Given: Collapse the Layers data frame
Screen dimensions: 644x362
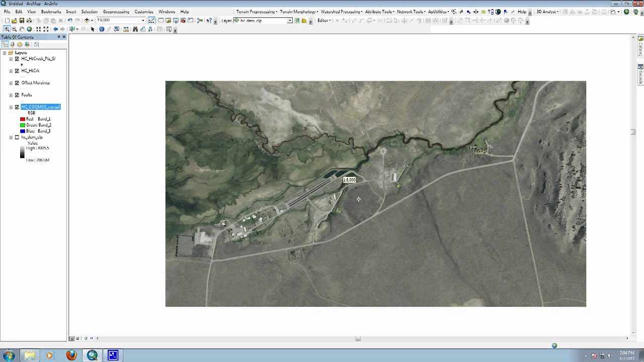Looking at the screenshot, I should (5, 53).
